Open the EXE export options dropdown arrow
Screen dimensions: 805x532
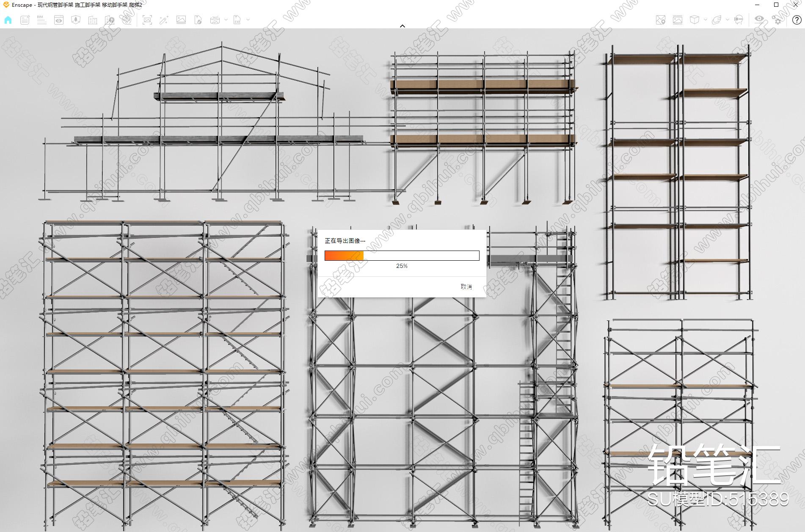(248, 20)
